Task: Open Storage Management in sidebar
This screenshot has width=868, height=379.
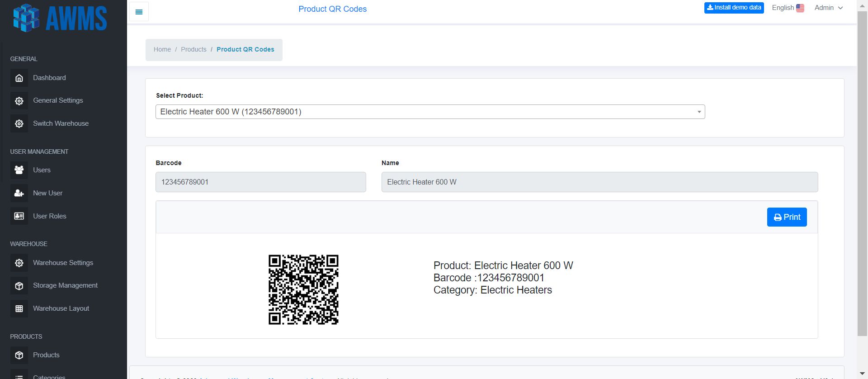Action: click(x=65, y=285)
